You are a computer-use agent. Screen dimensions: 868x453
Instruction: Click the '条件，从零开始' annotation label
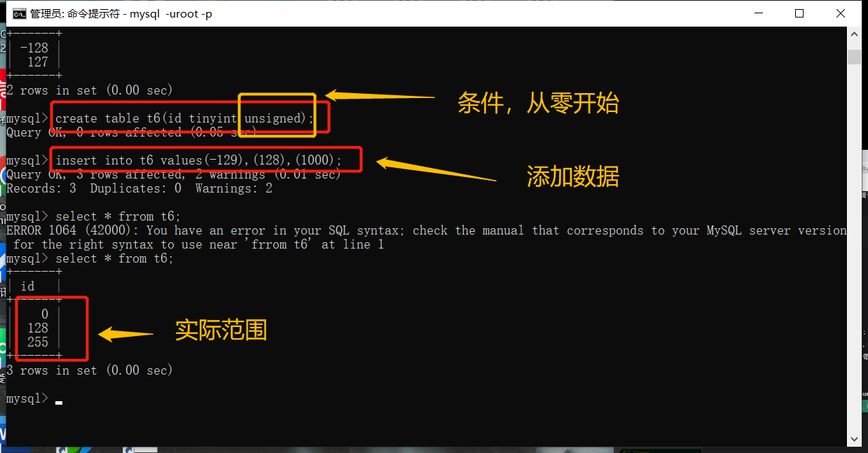pyautogui.click(x=538, y=104)
